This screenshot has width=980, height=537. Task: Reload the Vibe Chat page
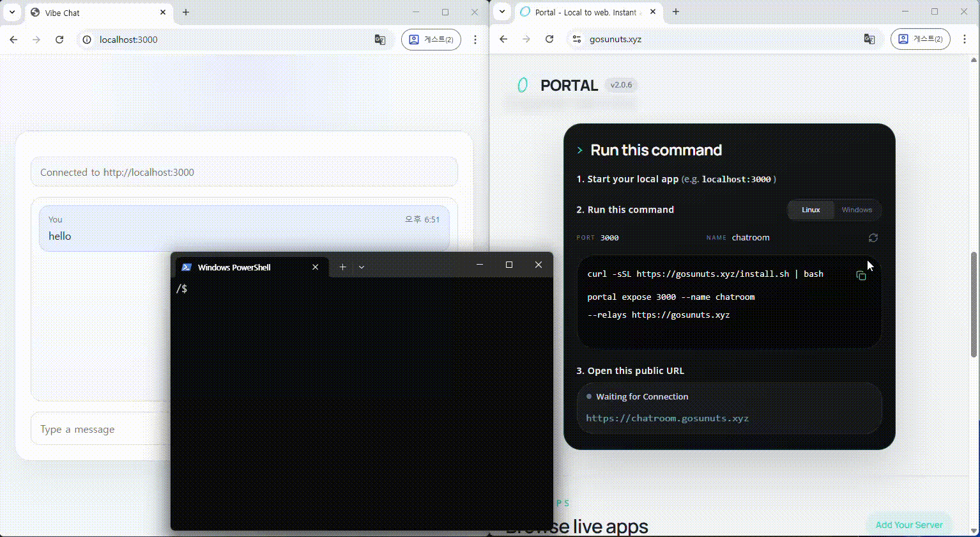coord(59,40)
